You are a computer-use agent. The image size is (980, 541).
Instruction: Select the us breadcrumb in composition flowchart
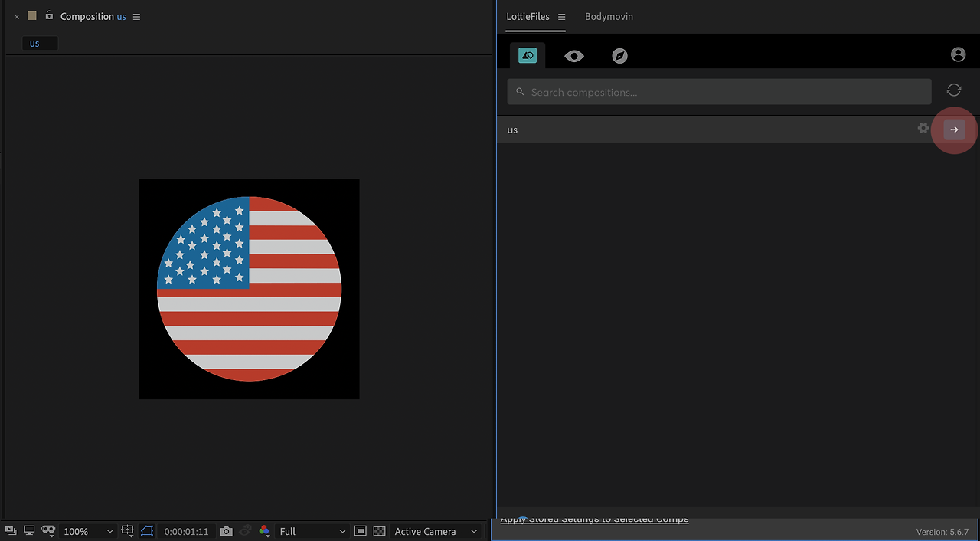(x=40, y=44)
